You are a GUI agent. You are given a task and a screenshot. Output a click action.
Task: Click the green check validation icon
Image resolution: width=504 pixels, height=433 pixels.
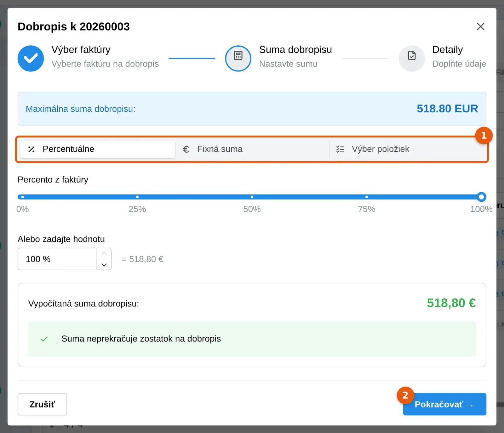pyautogui.click(x=44, y=339)
